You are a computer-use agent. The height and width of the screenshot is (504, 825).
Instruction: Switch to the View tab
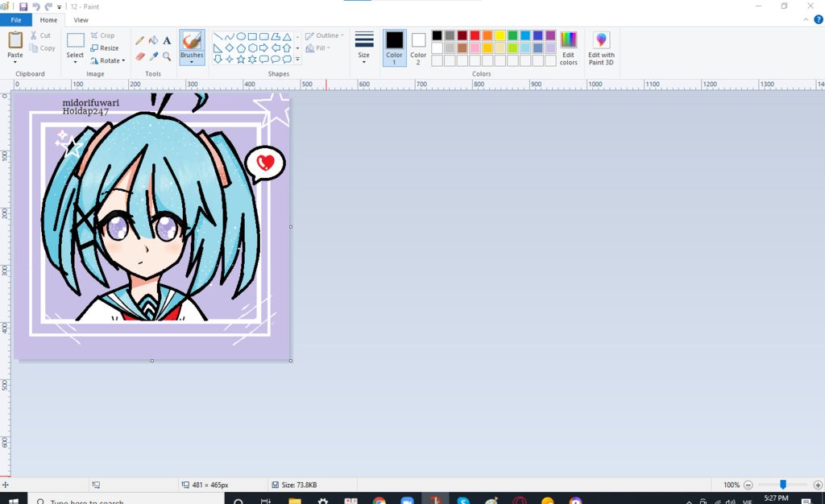tap(81, 20)
